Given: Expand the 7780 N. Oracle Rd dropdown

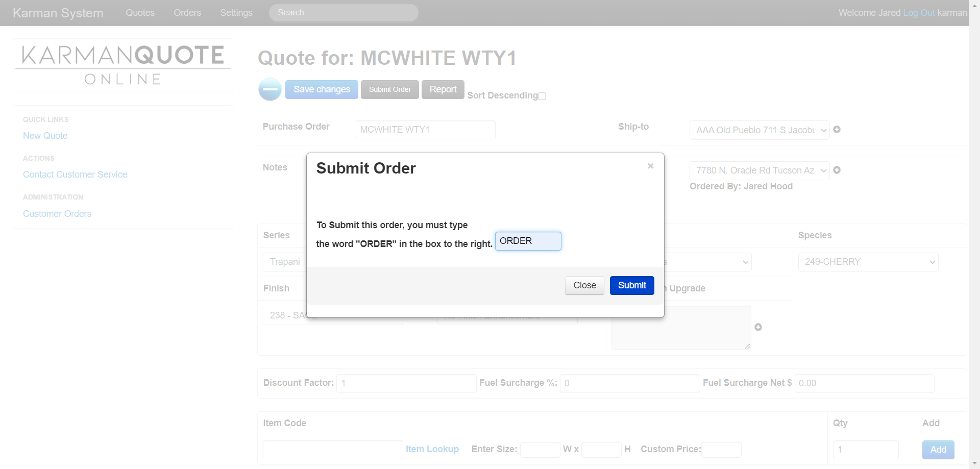Looking at the screenshot, I should pyautogui.click(x=759, y=170).
